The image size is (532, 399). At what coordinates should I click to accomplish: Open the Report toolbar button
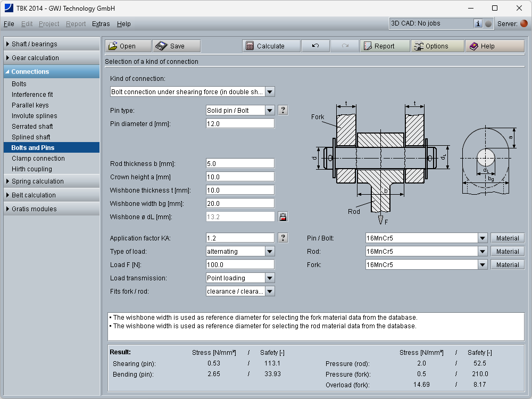point(385,46)
